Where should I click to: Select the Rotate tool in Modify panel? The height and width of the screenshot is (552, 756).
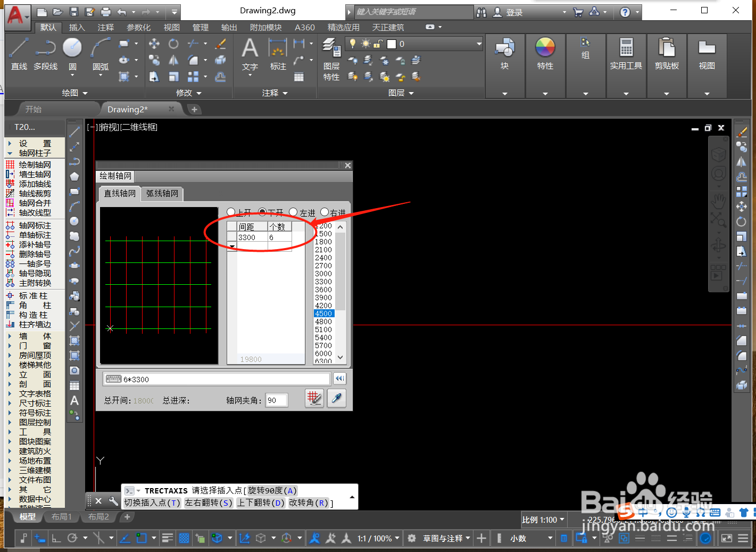click(x=173, y=44)
